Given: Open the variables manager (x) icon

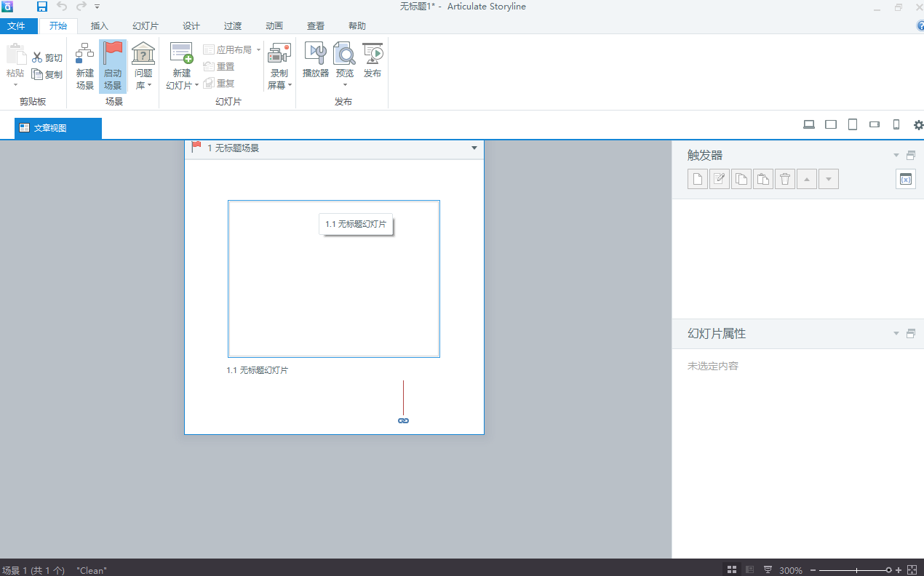Looking at the screenshot, I should 906,179.
